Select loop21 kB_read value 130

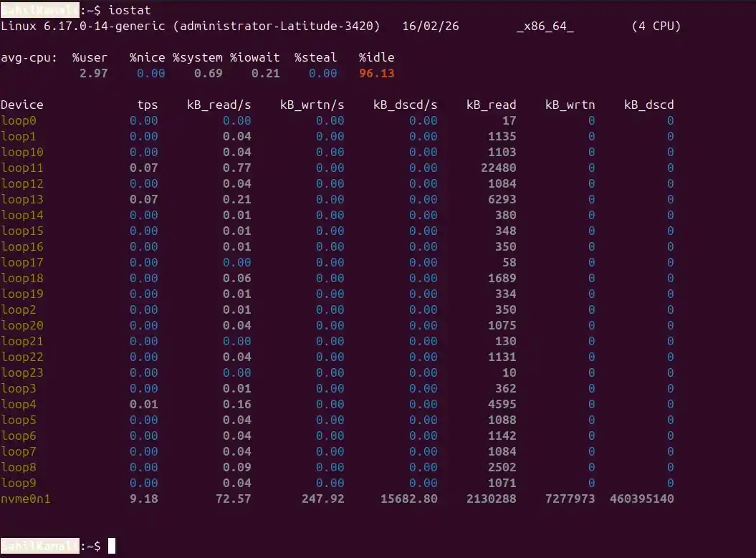506,341
